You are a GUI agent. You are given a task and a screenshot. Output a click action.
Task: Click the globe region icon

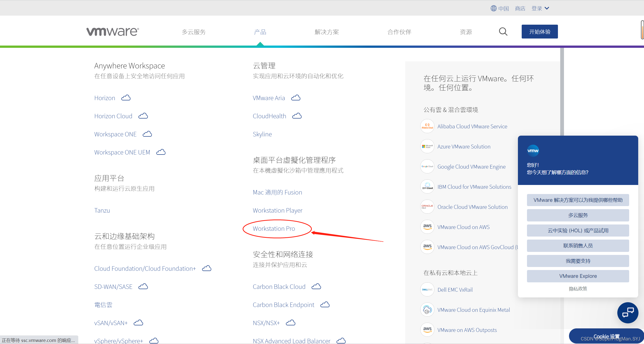[494, 8]
